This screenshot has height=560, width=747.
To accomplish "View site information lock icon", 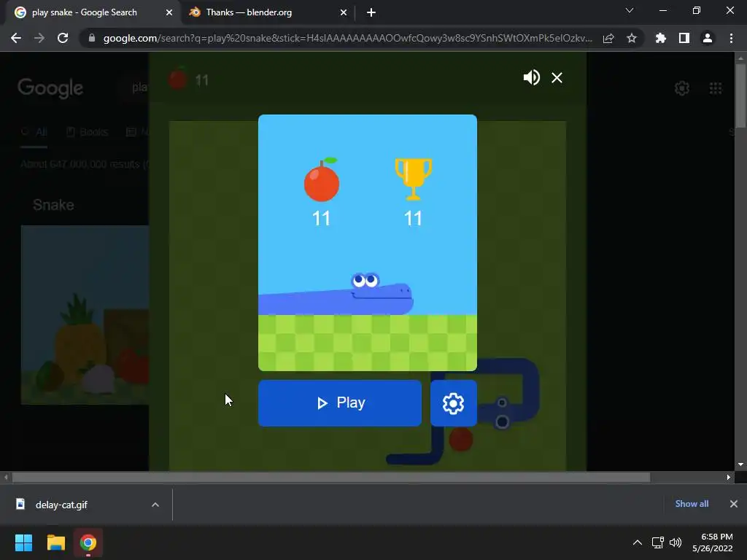I will coord(91,38).
